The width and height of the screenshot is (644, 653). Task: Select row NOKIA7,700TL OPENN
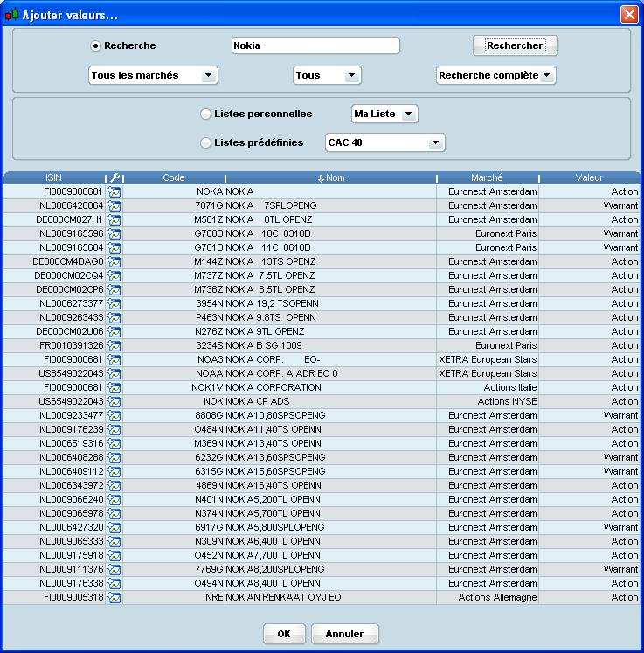322,556
